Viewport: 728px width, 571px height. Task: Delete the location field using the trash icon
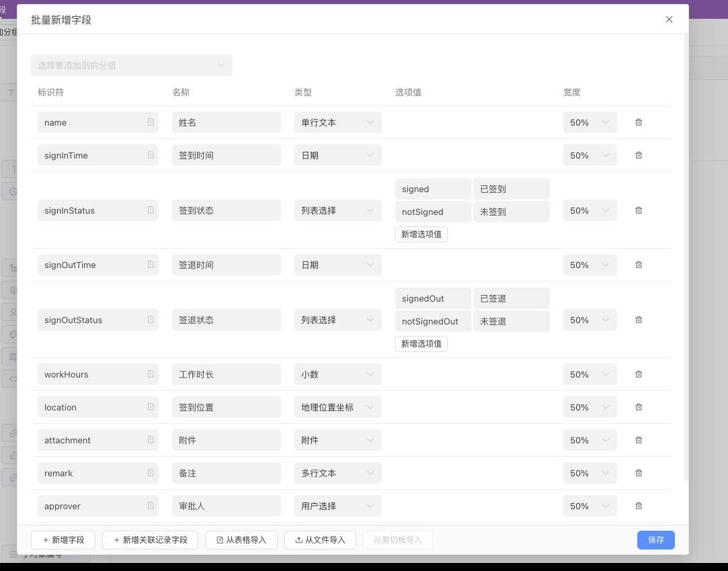[x=638, y=407]
